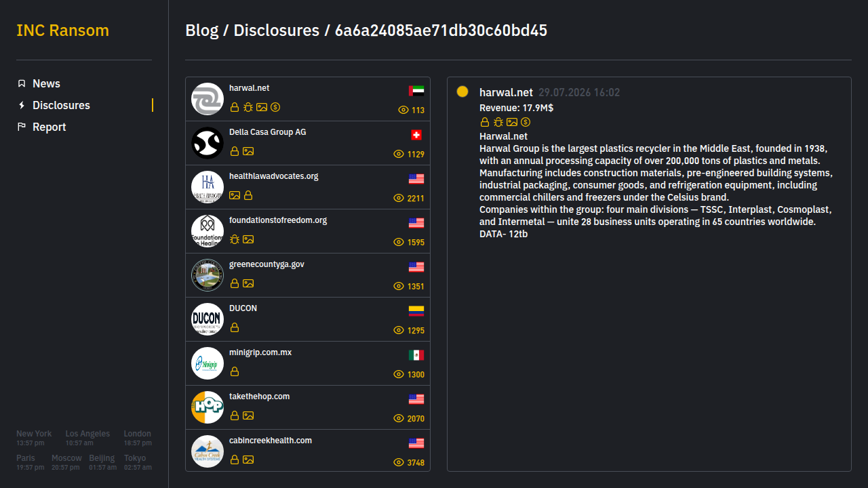Click the UAE flag on harwal.net row
The width and height of the screenshot is (868, 488).
(416, 91)
